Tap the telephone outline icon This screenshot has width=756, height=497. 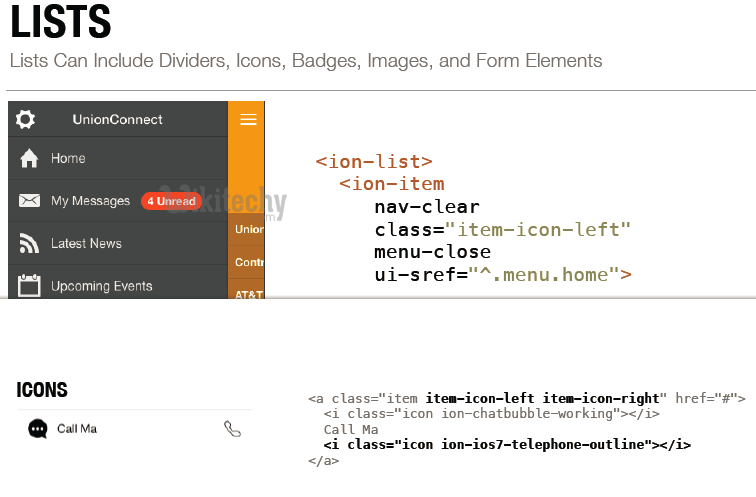232,429
